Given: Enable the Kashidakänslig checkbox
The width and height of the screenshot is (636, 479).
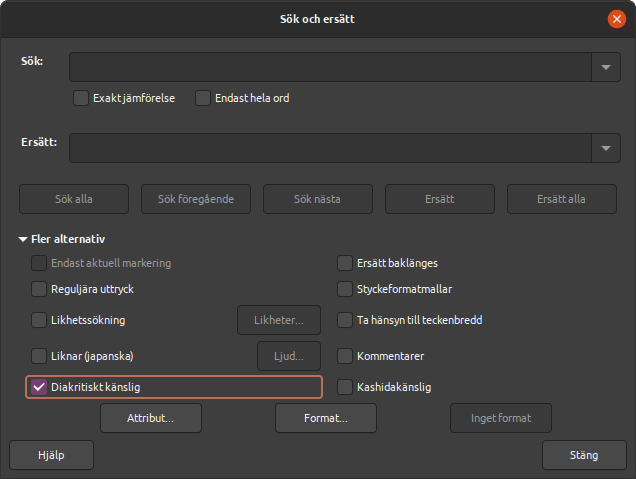Looking at the screenshot, I should click(x=345, y=387).
